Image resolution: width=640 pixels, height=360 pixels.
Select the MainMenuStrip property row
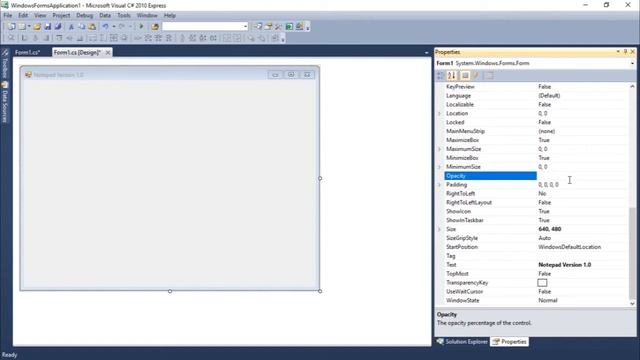tap(536, 131)
